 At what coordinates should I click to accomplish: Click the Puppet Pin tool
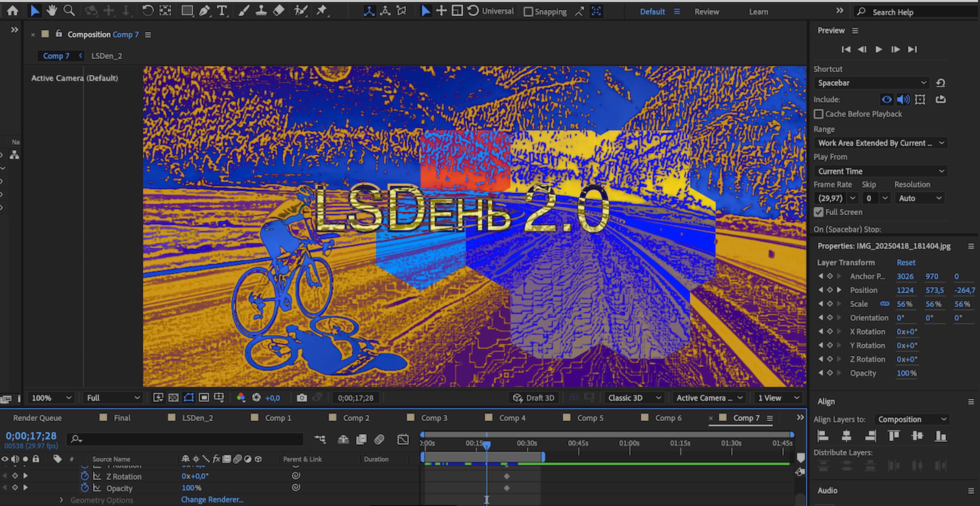pos(321,11)
